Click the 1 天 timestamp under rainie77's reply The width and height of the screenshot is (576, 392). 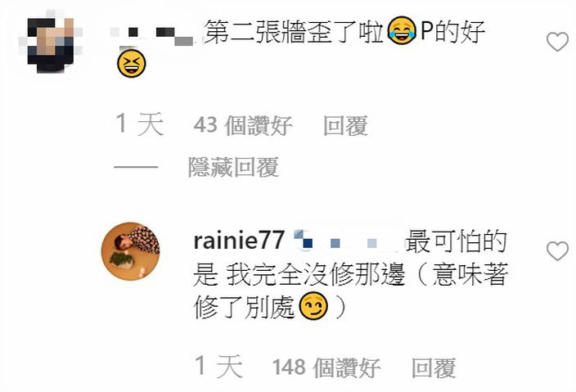[x=218, y=367]
